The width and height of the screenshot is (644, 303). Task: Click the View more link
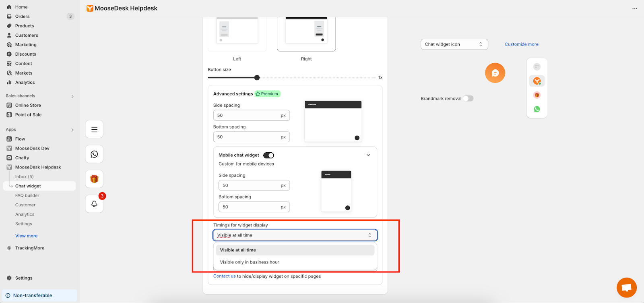point(27,236)
